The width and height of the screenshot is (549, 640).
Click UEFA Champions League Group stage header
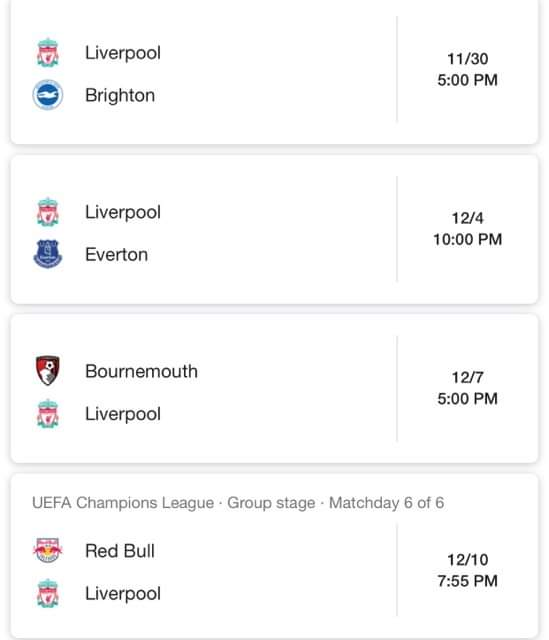(238, 503)
